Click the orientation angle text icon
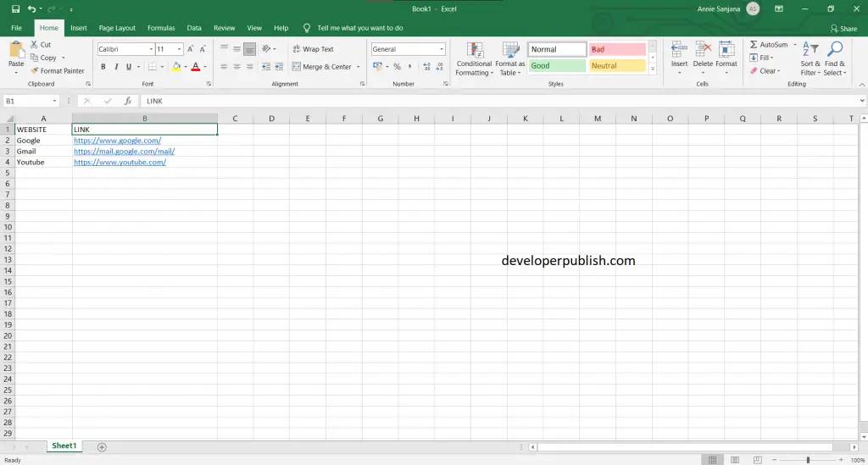 266,48
